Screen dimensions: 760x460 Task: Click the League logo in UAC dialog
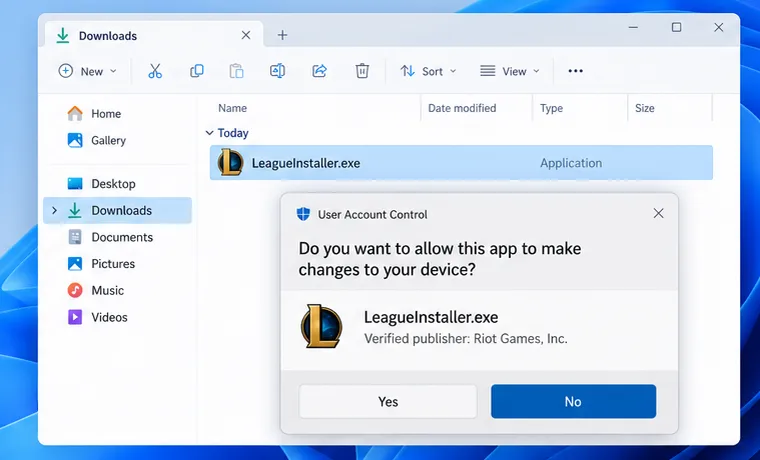pos(321,326)
